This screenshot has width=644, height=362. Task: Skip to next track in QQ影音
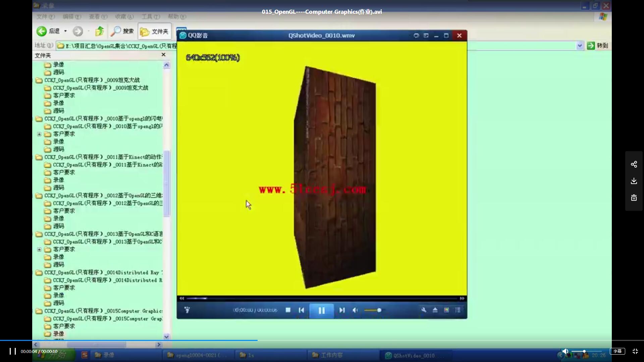tap(342, 310)
